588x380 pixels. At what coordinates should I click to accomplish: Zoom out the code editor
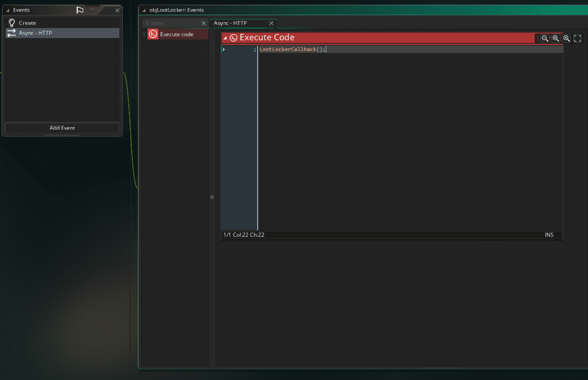(x=545, y=39)
